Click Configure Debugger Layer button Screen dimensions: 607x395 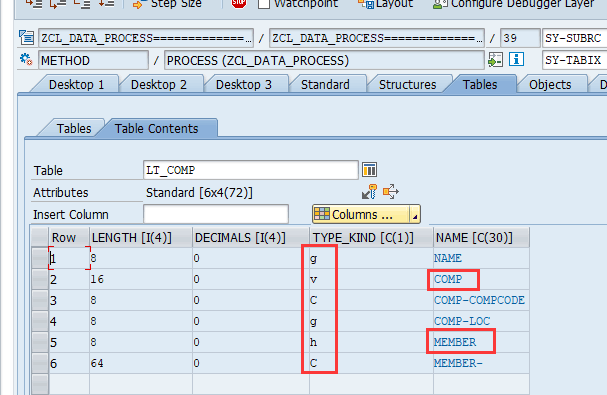click(x=513, y=4)
